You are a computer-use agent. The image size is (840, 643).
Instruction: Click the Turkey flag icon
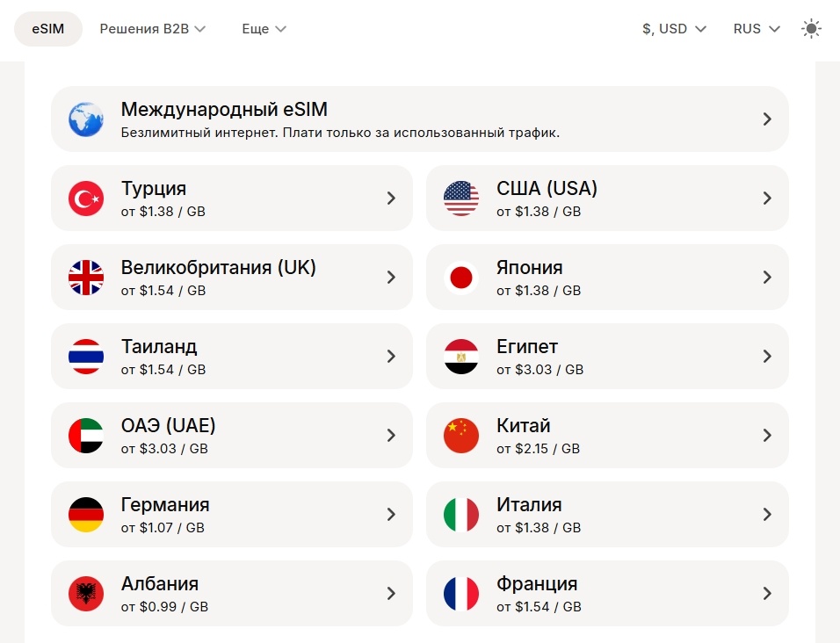click(x=85, y=198)
